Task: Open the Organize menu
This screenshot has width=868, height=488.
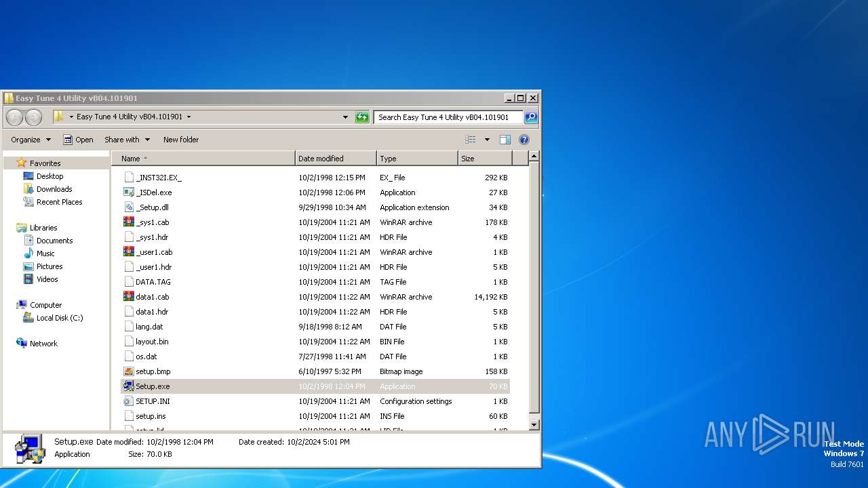Action: tap(31, 140)
